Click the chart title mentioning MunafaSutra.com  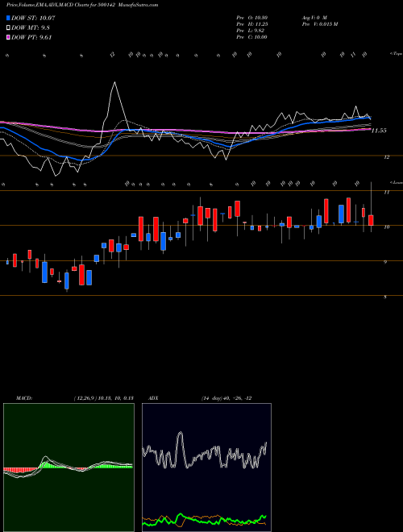pyautogui.click(x=82, y=5)
